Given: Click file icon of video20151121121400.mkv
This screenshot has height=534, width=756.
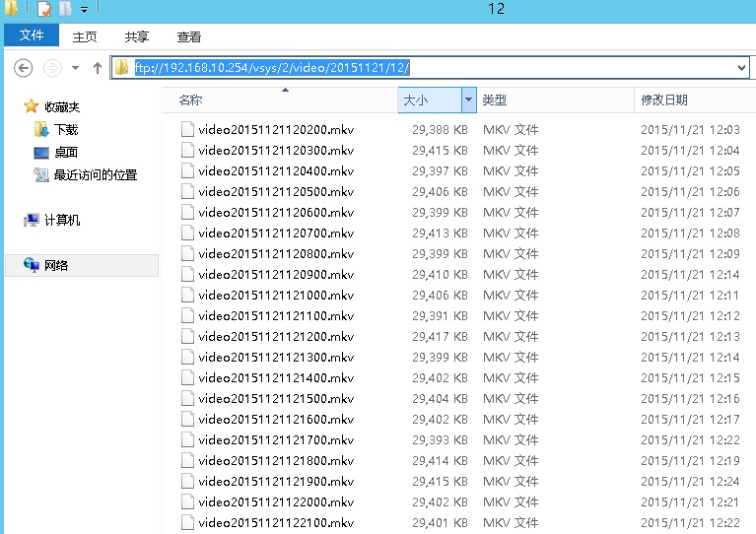Looking at the screenshot, I should [x=187, y=378].
